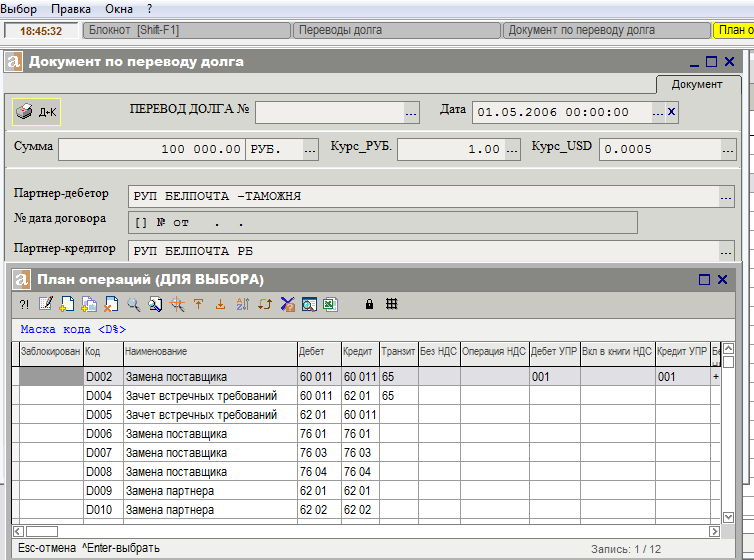Switch to Блокнот [Shift-F1] window button

tap(187, 30)
